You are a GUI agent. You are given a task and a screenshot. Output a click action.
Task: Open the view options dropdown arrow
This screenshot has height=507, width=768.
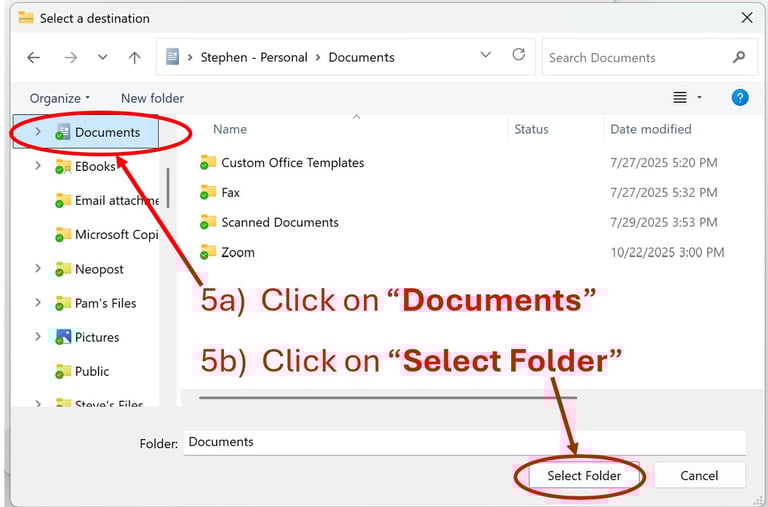(x=699, y=97)
